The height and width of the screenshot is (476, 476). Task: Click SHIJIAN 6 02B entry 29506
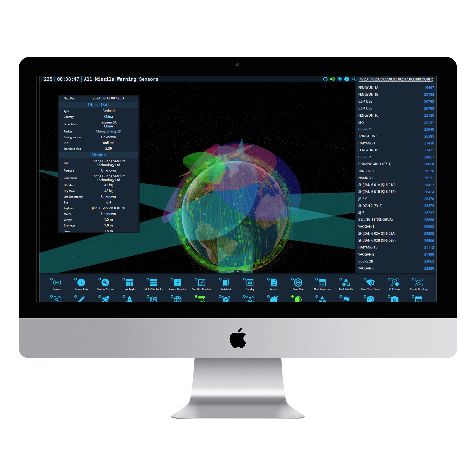click(396, 240)
